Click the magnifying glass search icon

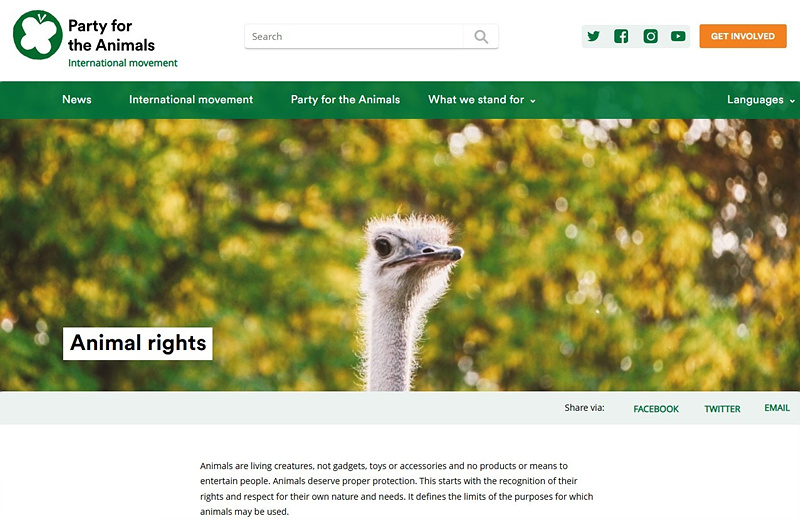coord(481,37)
